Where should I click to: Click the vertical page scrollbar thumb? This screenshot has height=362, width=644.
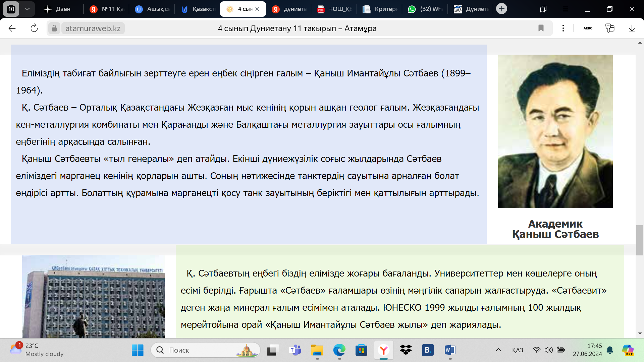[x=640, y=240]
